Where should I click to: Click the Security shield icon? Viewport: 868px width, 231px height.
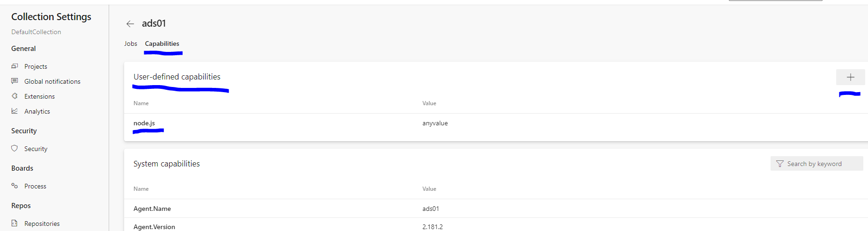[15, 149]
